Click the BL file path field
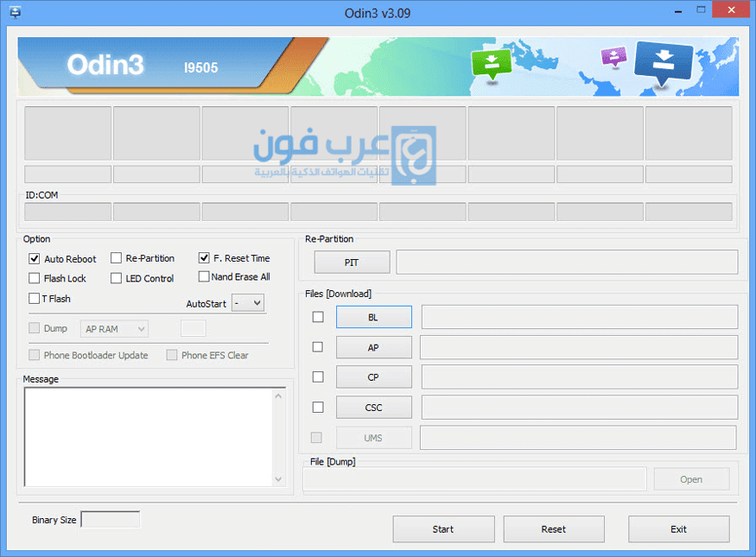Image resolution: width=756 pixels, height=557 pixels. 580,317
